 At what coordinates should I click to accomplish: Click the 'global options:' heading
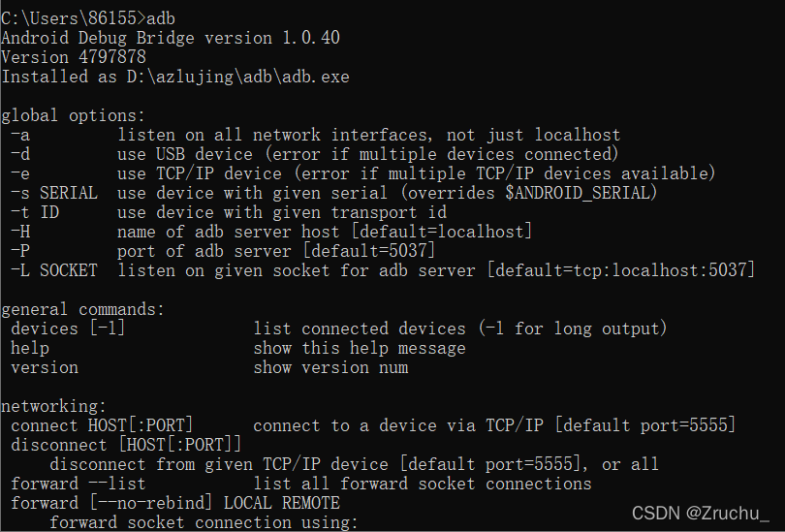pyautogui.click(x=74, y=115)
